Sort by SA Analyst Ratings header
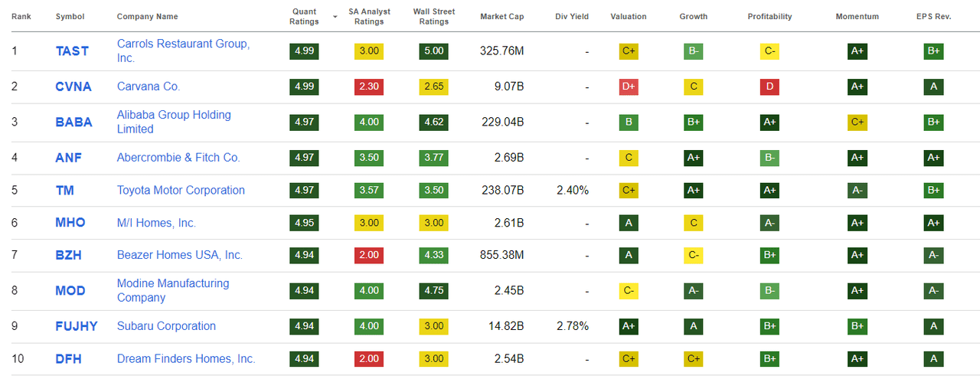 (x=370, y=16)
